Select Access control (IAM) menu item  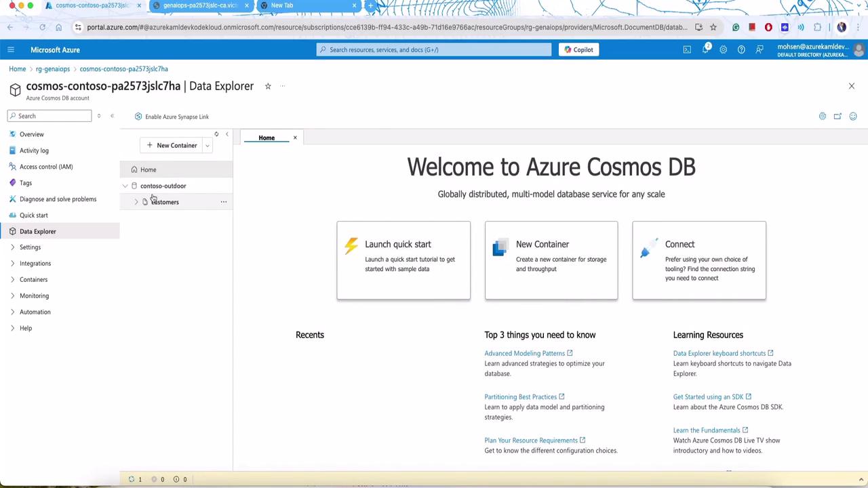[x=46, y=167]
